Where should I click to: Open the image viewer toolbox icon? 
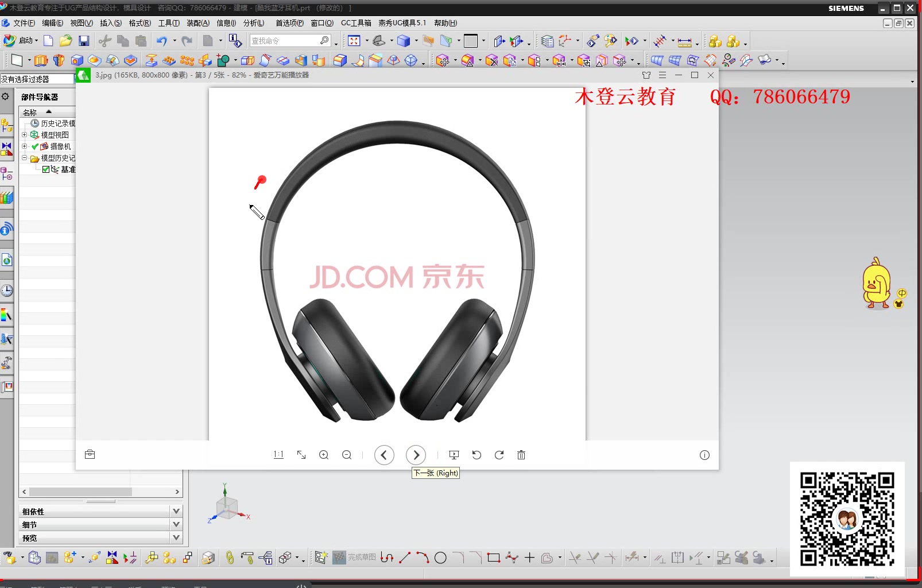(90, 454)
